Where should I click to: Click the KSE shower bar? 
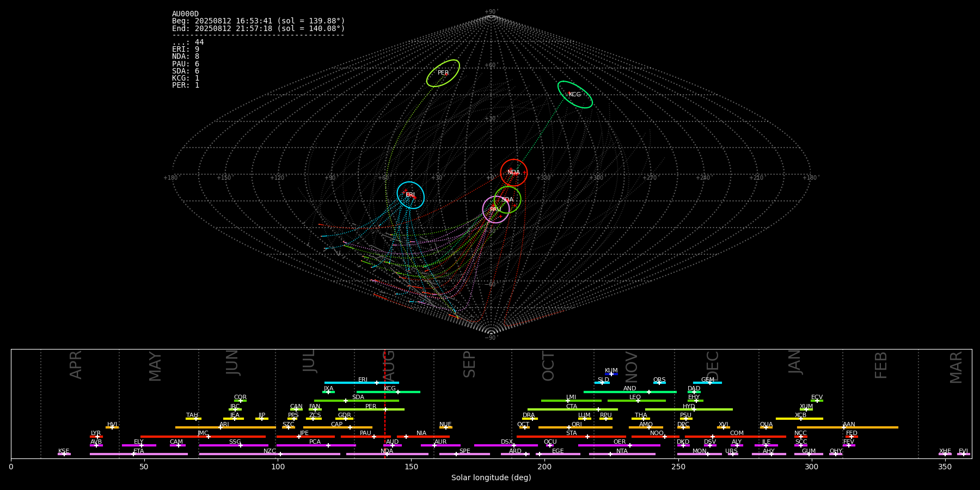pyautogui.click(x=64, y=454)
